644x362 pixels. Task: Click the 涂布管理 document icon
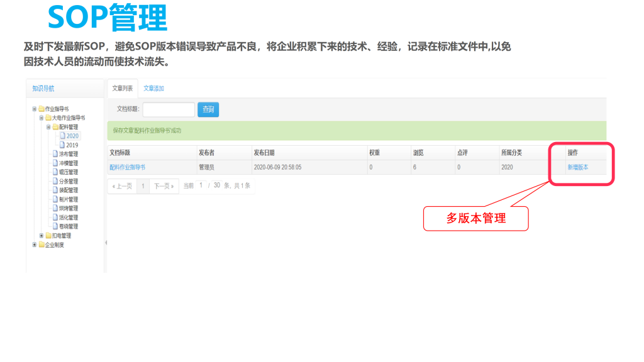[x=55, y=154]
